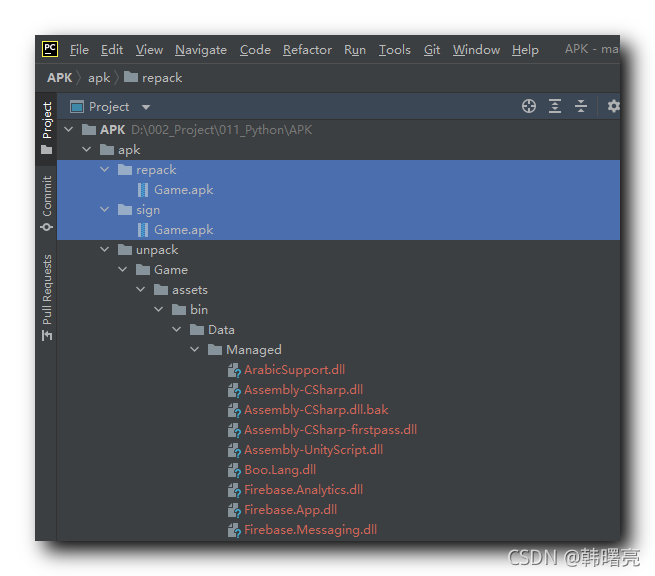Open the Project view dropdown arrow
The image size is (655, 576).
pyautogui.click(x=146, y=107)
